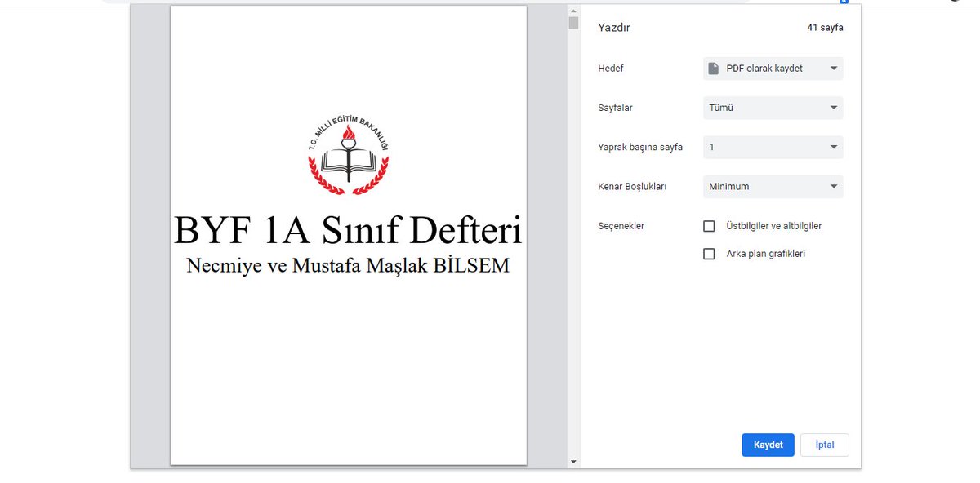This screenshot has width=980, height=483.
Task: Click the Kaydet button
Action: click(x=768, y=445)
